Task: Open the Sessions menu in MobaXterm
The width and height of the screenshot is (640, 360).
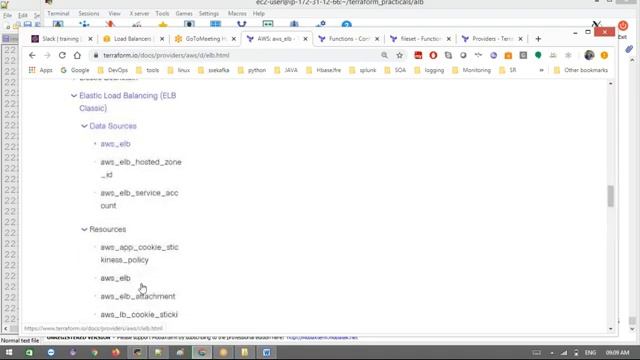Action: pyautogui.click(x=89, y=13)
